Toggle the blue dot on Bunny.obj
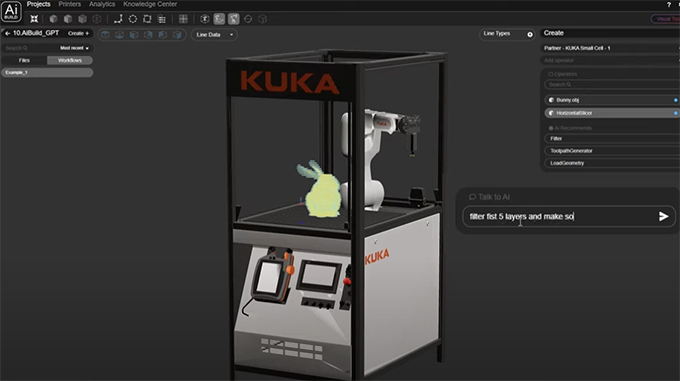This screenshot has height=381, width=680. pyautogui.click(x=675, y=100)
